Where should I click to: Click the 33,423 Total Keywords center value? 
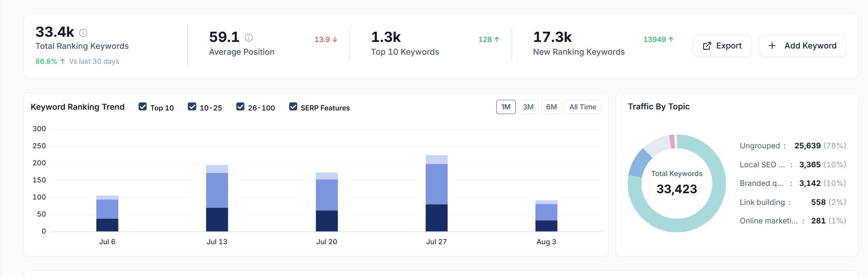pos(677,189)
